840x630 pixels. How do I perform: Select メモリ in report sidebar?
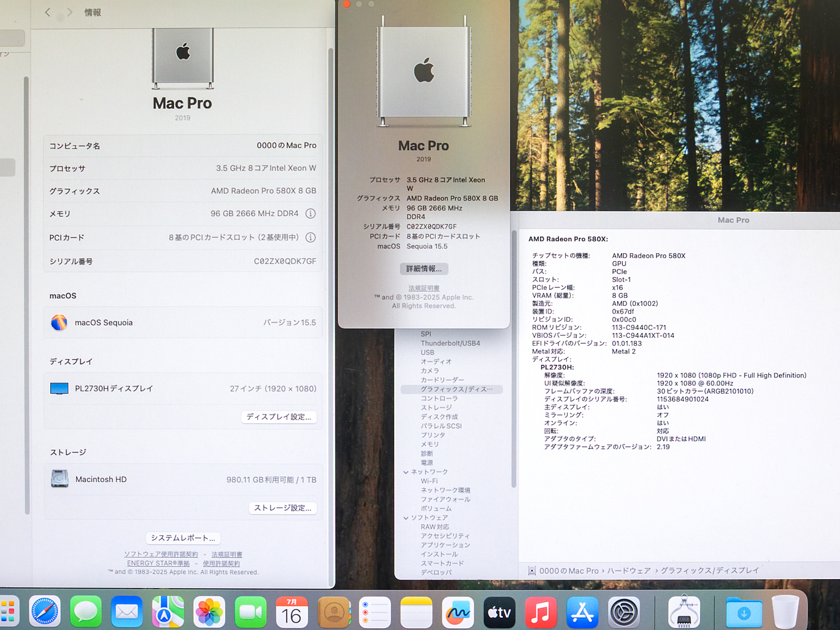pos(430,444)
